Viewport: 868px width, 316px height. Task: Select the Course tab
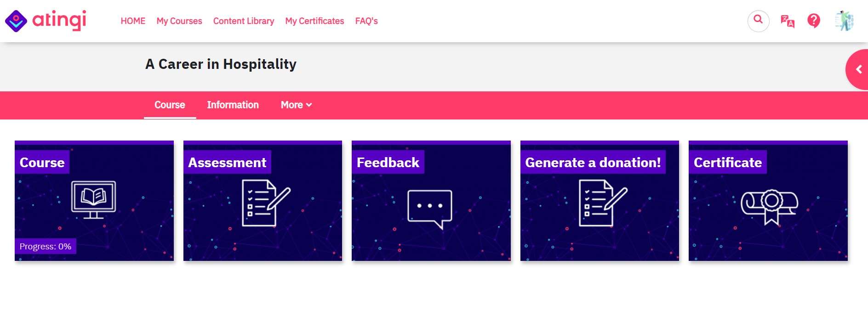tap(170, 105)
